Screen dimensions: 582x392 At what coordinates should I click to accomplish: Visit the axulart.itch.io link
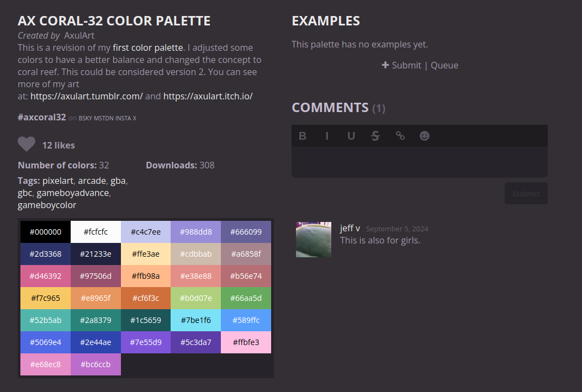(208, 96)
